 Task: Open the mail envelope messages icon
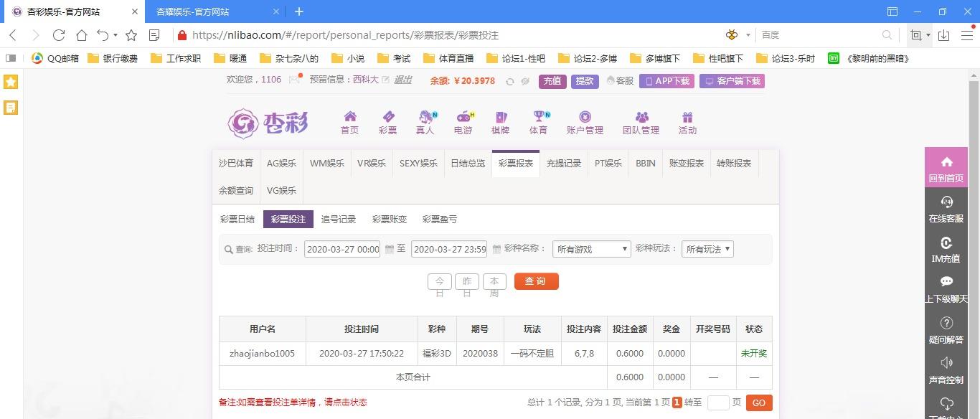[294, 80]
